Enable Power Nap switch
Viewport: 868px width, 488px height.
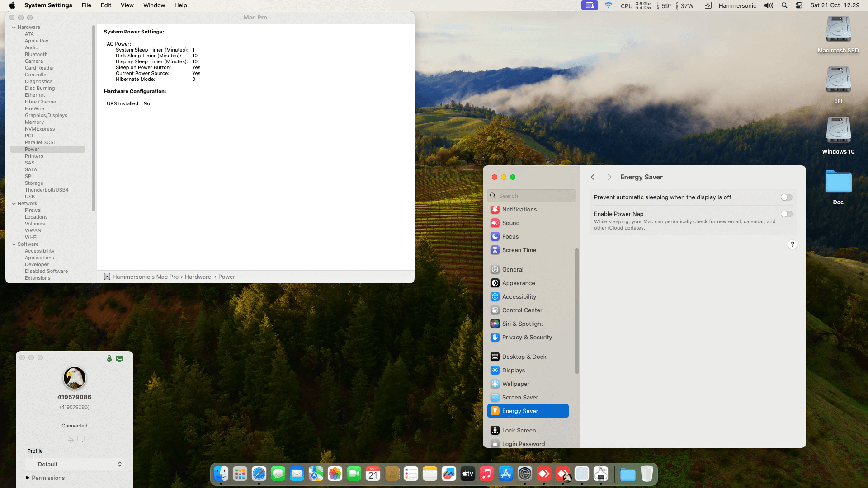pyautogui.click(x=786, y=214)
